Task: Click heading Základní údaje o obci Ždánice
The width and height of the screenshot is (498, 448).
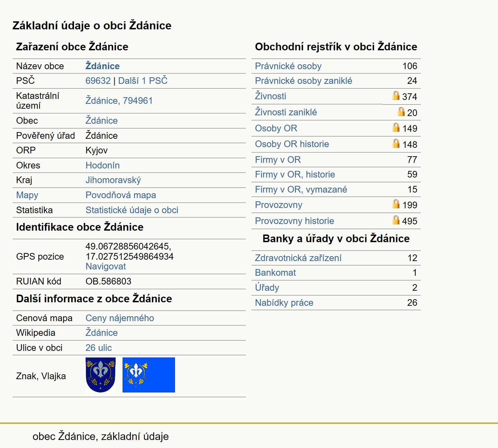Action: click(x=92, y=26)
